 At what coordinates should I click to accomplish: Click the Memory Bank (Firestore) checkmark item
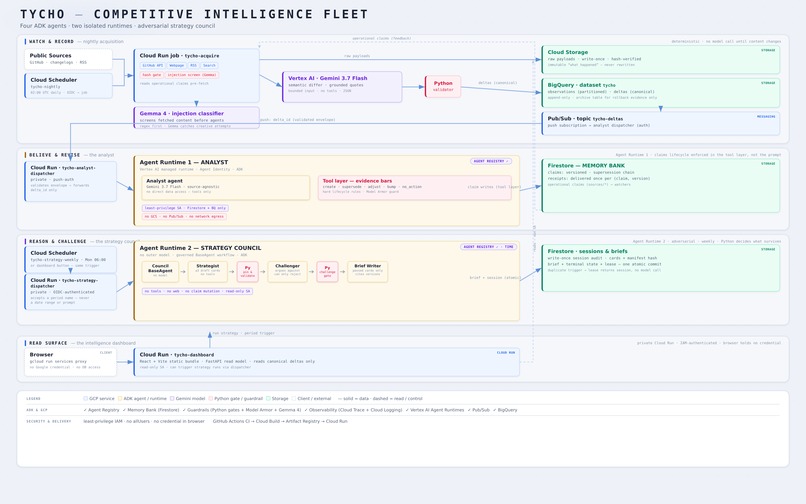[151, 410]
